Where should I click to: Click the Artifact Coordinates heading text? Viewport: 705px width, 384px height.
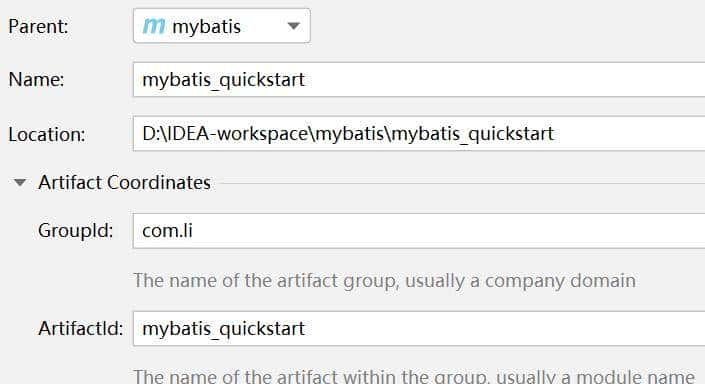tap(125, 183)
